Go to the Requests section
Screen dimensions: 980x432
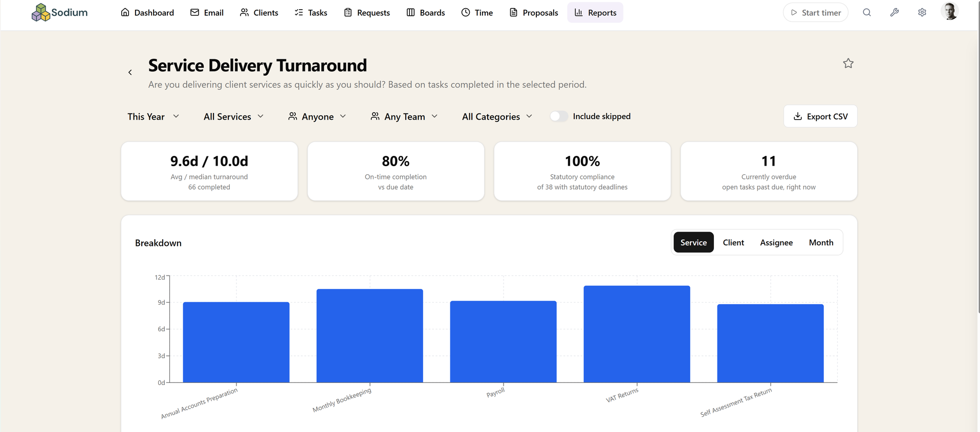[367, 12]
